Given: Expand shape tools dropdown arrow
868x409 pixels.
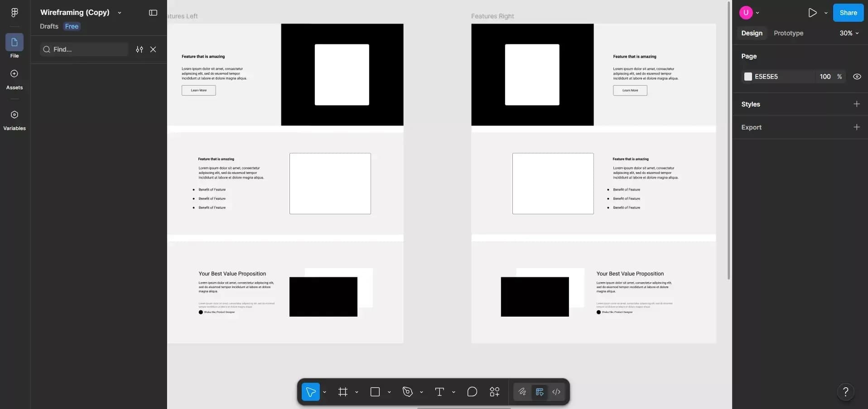Looking at the screenshot, I should pyautogui.click(x=389, y=392).
